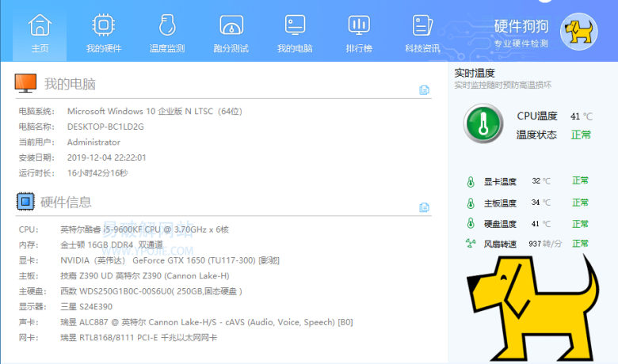Click the 显卡温度 thermometer icon
Screen dimensions: 618x364
pyautogui.click(x=471, y=181)
